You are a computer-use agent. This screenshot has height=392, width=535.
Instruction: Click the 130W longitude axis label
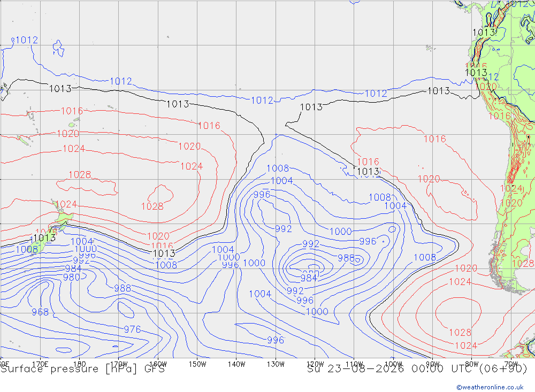tap(276, 364)
